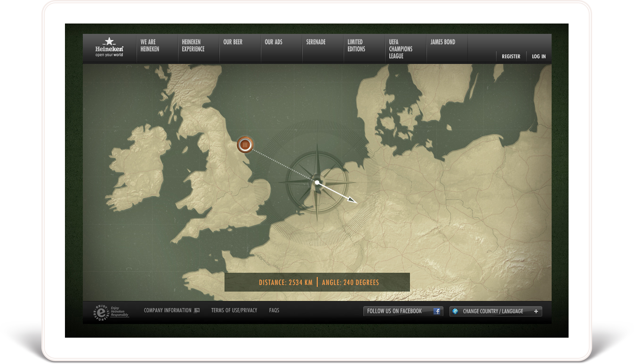
Task: Click the Enjoy Heineken Responsibly logo
Action: point(111,312)
